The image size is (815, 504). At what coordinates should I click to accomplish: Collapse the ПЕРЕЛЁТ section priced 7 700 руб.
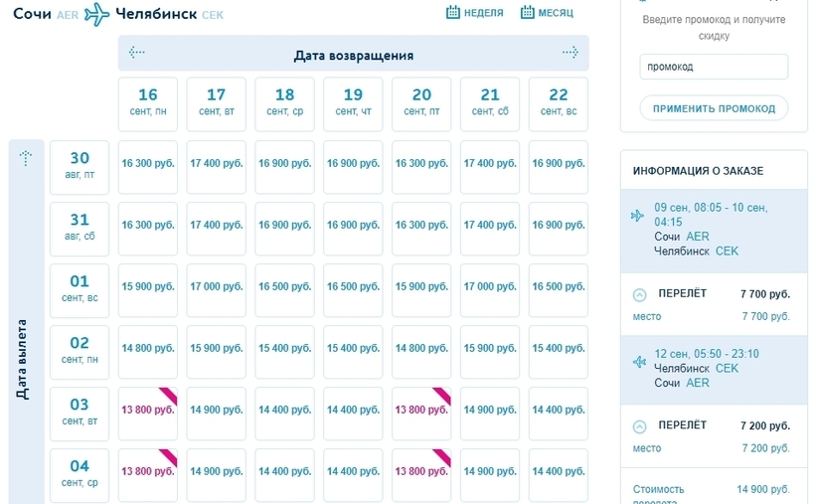click(639, 295)
